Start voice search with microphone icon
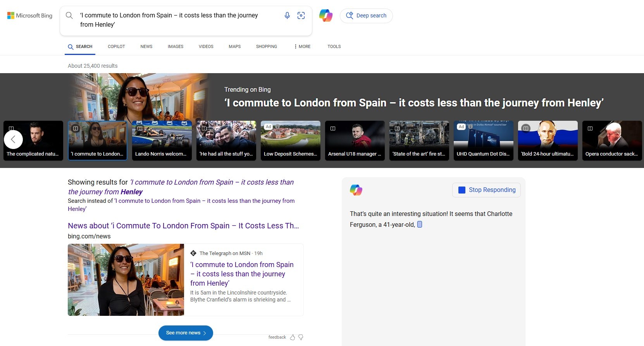This screenshot has width=644, height=346. point(287,15)
